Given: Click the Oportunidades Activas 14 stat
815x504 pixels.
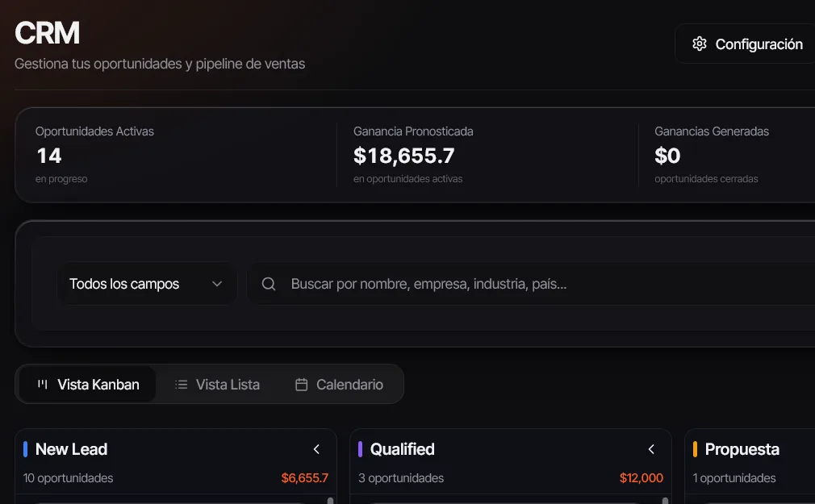Looking at the screenshot, I should (x=94, y=155).
